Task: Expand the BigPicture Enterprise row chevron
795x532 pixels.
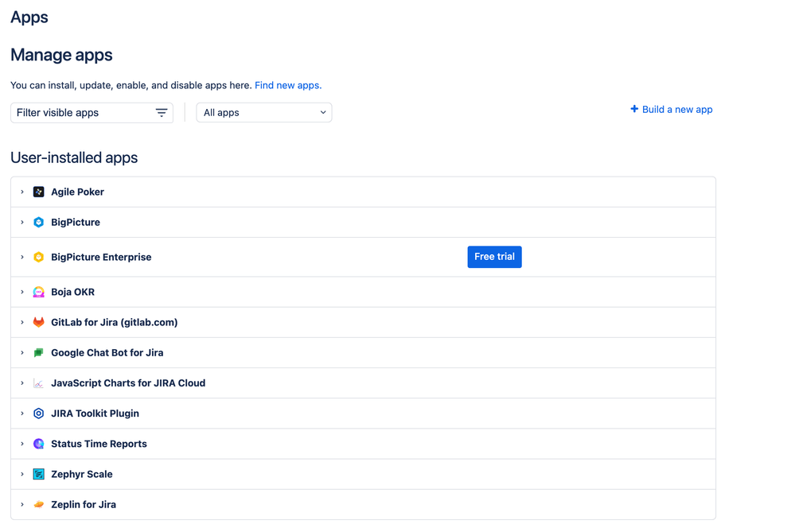Action: pos(22,258)
